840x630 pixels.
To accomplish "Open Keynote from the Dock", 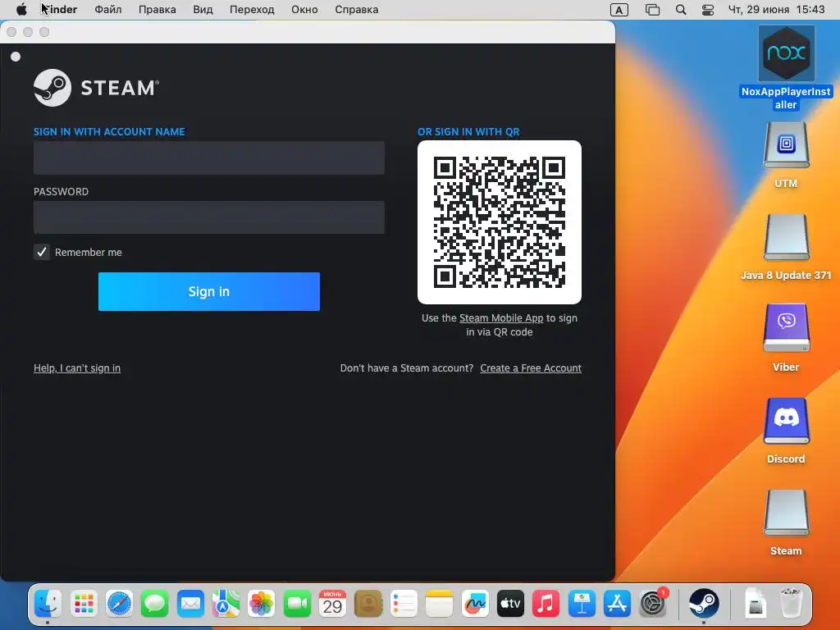I will (x=582, y=604).
